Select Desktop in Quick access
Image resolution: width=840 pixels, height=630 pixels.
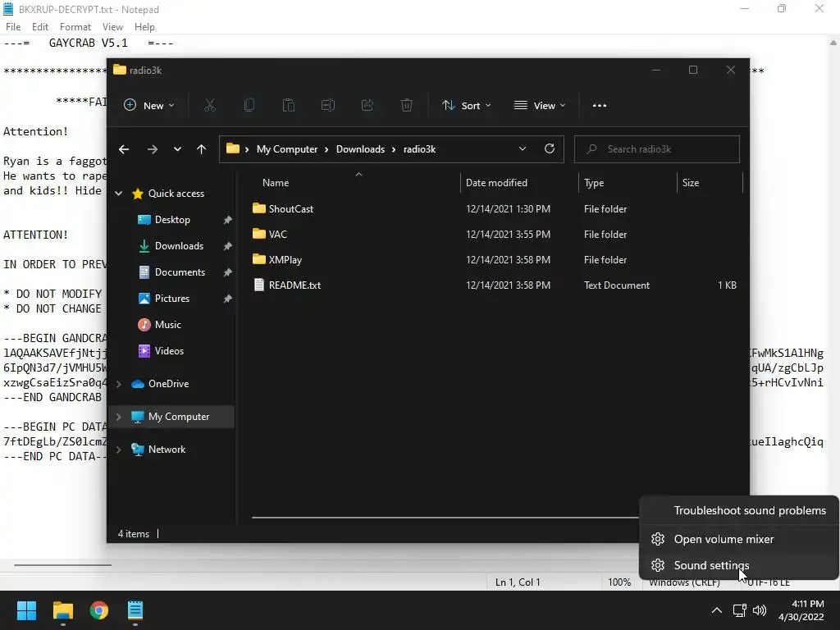coord(172,220)
